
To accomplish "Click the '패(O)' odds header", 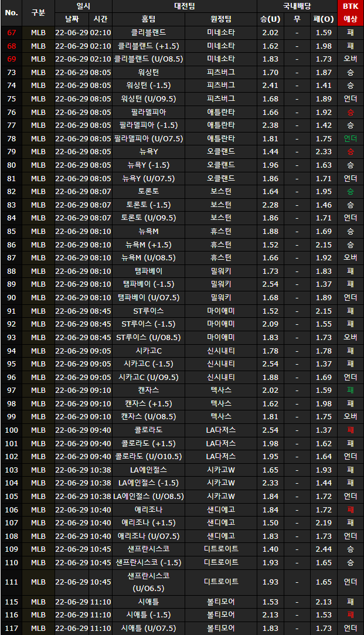I will [x=324, y=19].
